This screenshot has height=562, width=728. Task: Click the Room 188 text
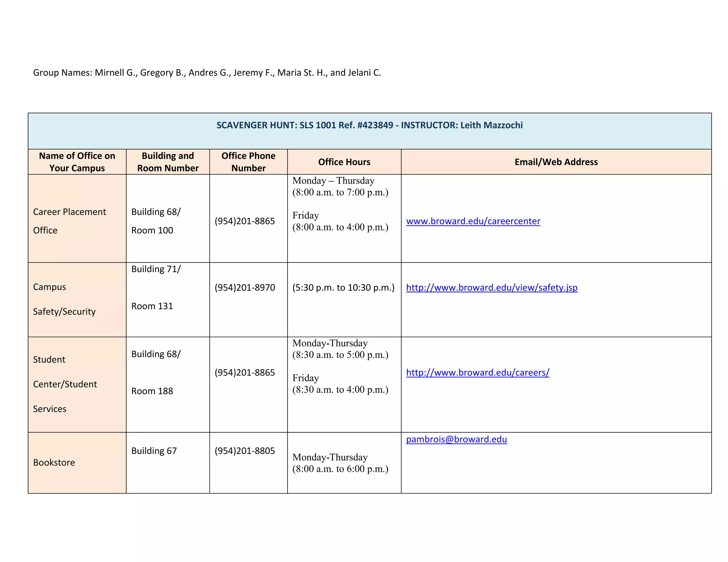coord(152,391)
